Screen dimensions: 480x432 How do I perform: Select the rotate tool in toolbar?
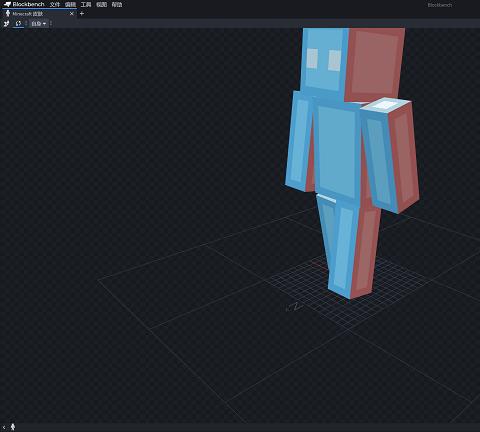[18, 23]
